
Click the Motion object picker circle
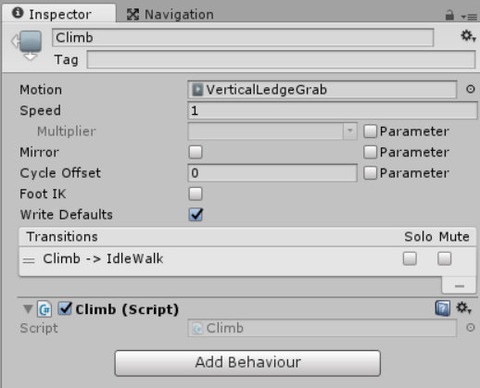[x=470, y=89]
